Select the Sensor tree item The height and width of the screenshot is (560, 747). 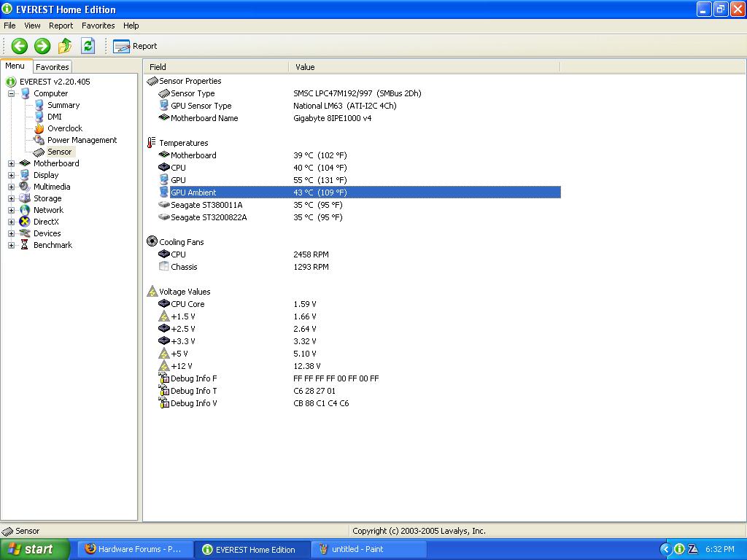60,152
